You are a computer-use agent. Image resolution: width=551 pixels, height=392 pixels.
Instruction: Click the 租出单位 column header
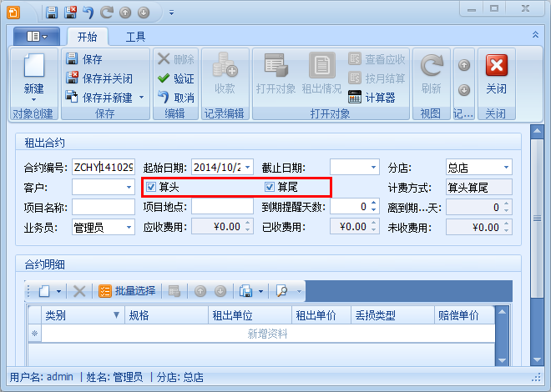250,315
